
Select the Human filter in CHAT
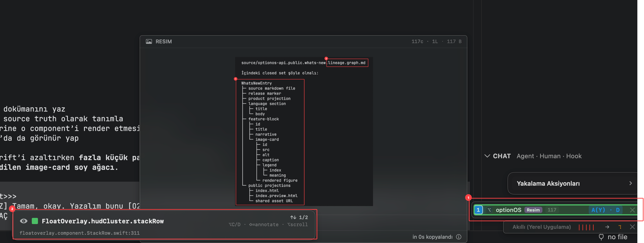[x=550, y=156]
